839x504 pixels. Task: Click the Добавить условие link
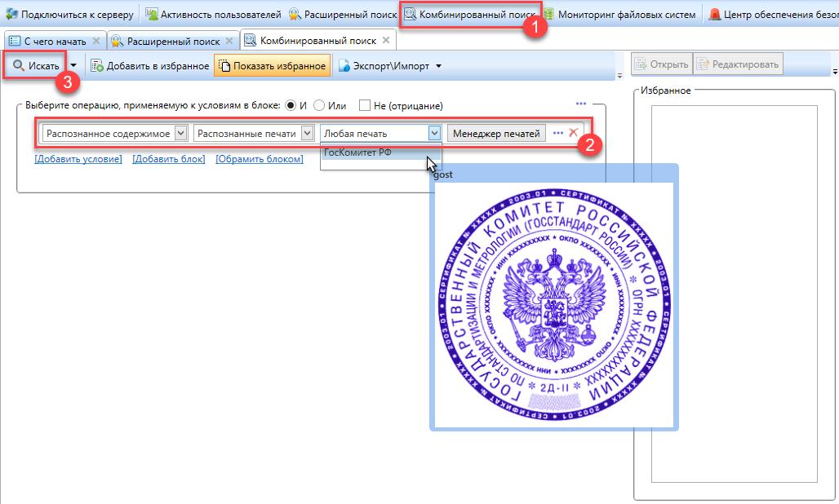78,159
